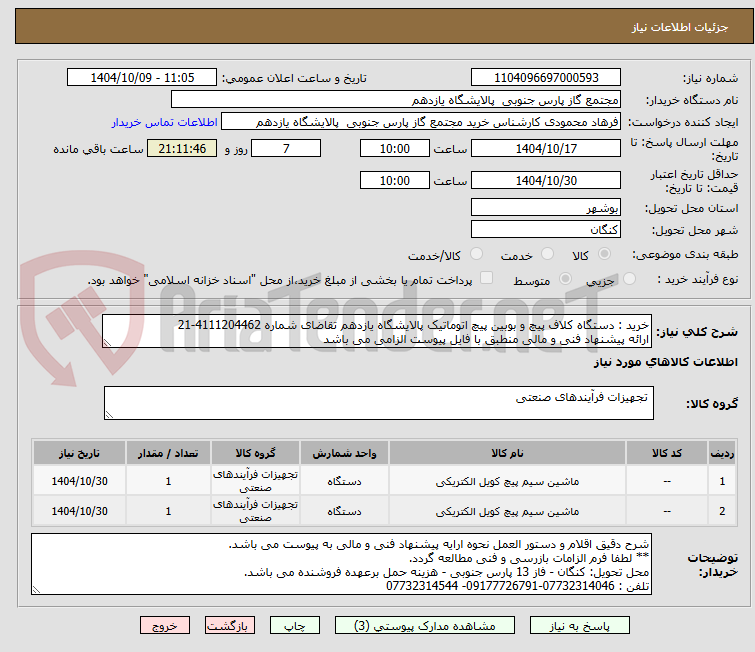Click the جزئیات اطلاعات نیاز header title
The image size is (755, 652).
[679, 27]
